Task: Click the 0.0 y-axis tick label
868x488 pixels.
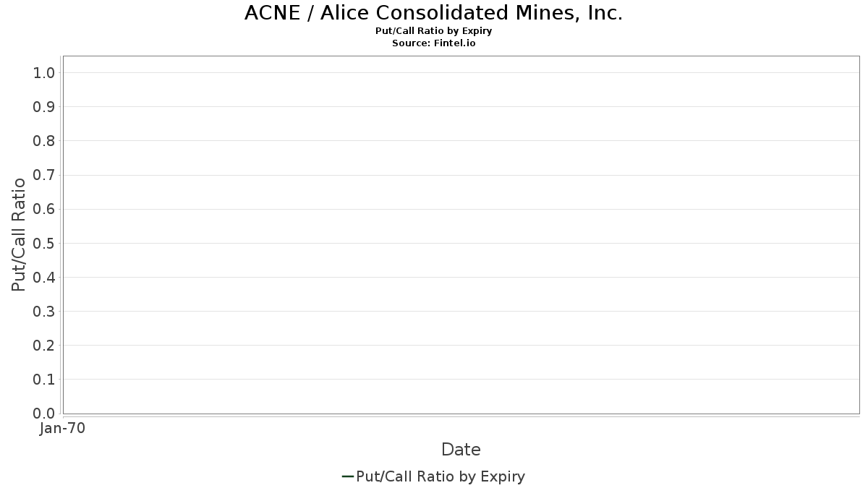Action: [x=44, y=414]
